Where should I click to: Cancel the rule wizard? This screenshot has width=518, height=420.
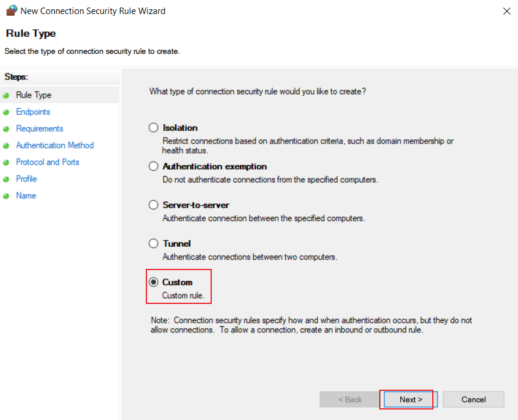[x=474, y=400]
